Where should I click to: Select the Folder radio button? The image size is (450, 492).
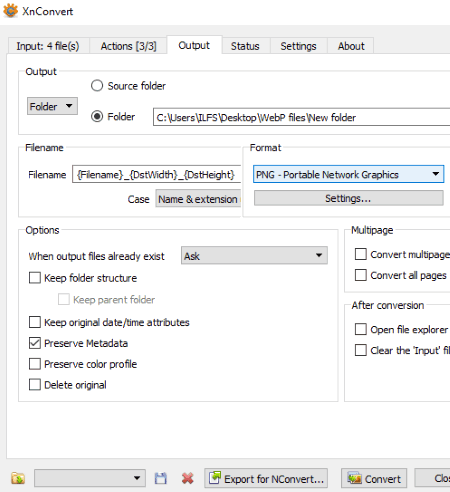coord(97,116)
